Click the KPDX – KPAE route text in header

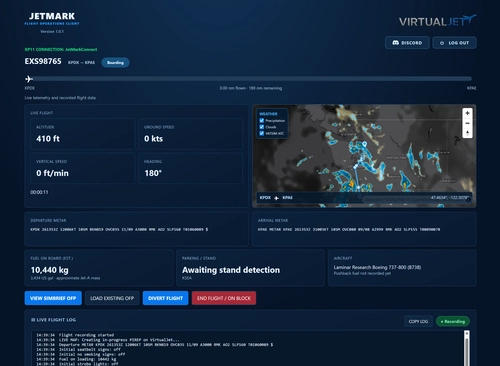point(82,63)
